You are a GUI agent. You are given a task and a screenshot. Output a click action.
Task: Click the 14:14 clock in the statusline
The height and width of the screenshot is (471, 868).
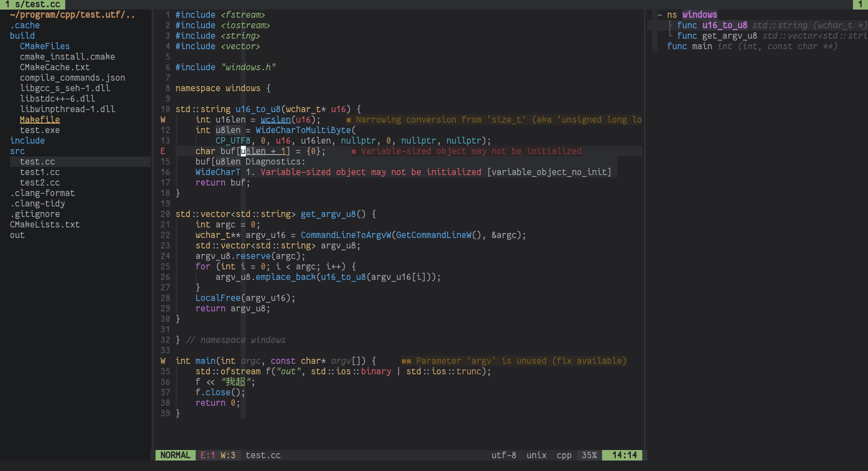(622, 455)
